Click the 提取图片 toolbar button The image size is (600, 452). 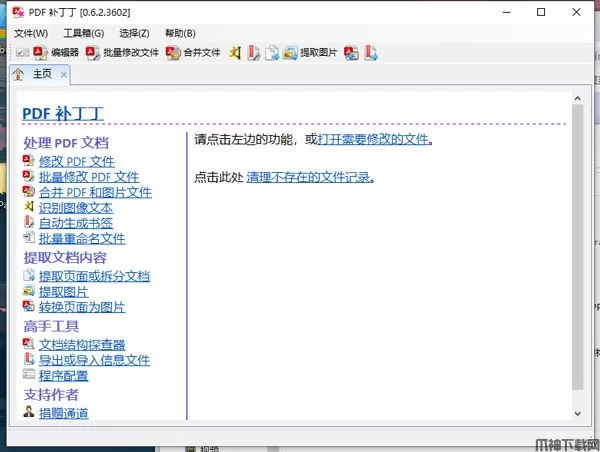click(311, 52)
